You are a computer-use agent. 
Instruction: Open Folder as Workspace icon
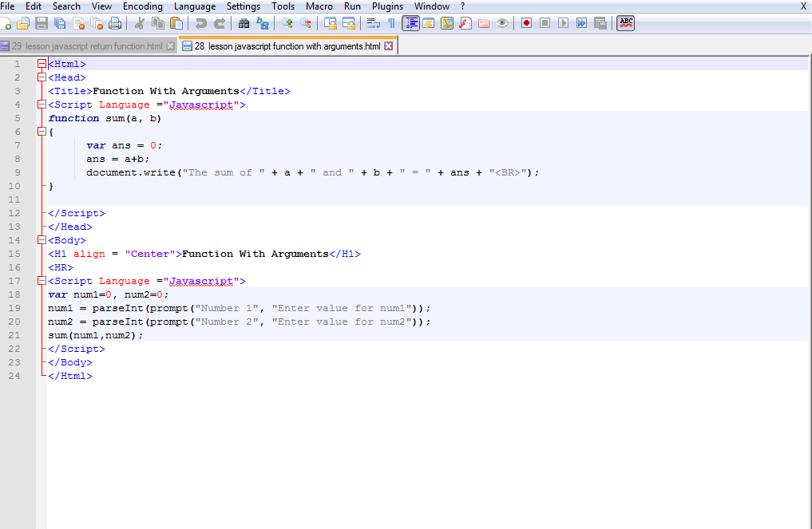point(484,23)
